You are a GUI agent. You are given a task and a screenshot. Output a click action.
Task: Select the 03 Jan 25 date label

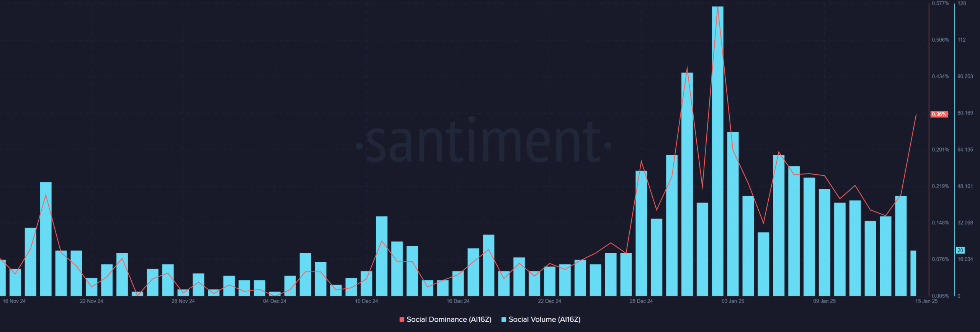point(733,301)
